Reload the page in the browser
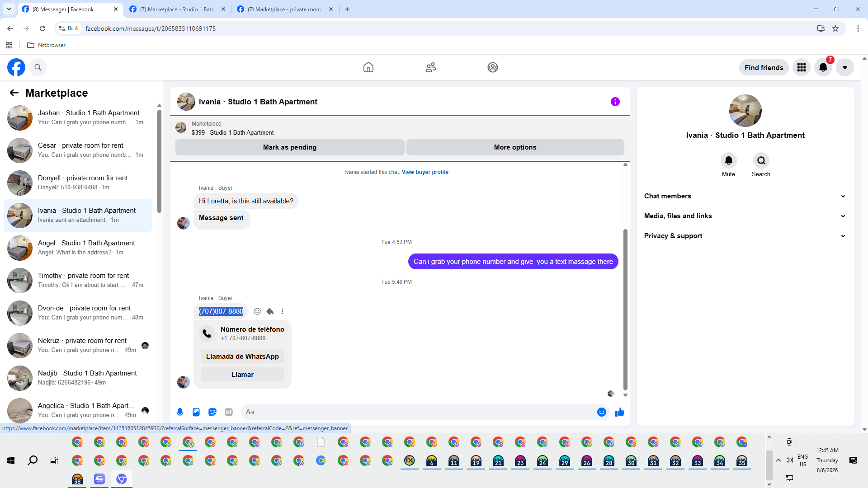Viewport: 868px width, 488px height. point(42,28)
